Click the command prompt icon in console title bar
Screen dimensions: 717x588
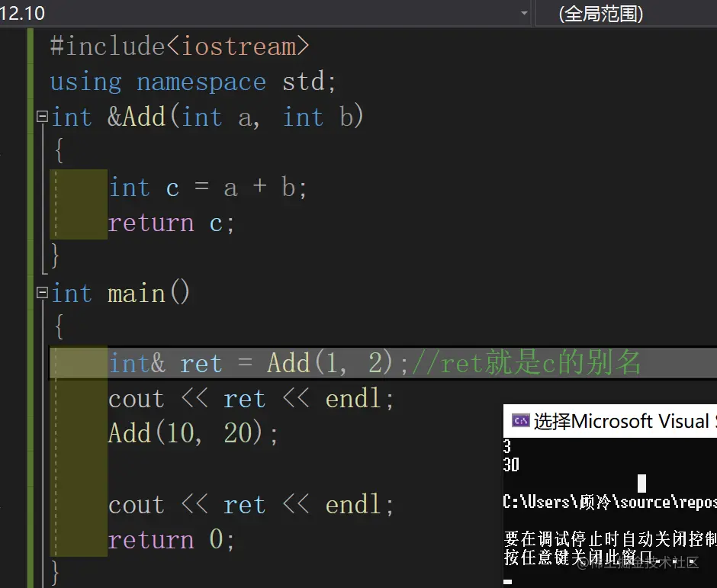point(522,420)
